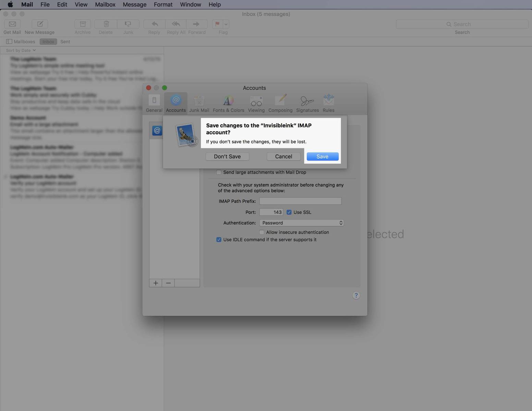Click the Save button
This screenshot has width=532, height=411.
click(323, 157)
